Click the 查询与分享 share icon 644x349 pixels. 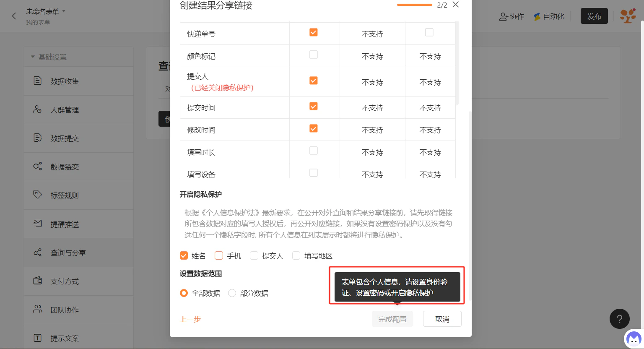[37, 252]
